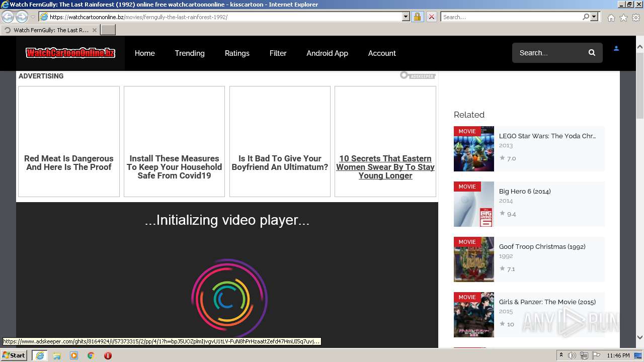Viewport: 644px width, 362px height.
Task: Click the WatchCartoonOnline.bz logo
Action: tap(70, 53)
